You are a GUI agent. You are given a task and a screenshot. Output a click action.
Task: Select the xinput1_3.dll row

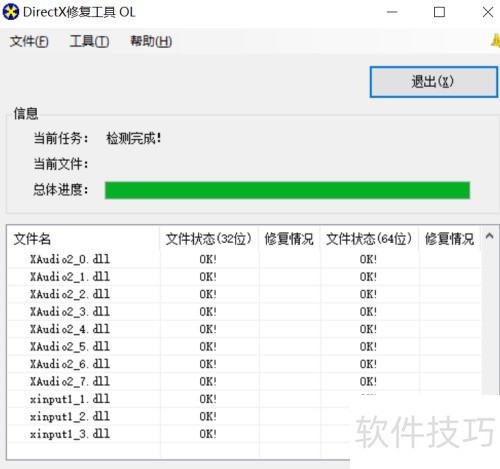pos(179,434)
